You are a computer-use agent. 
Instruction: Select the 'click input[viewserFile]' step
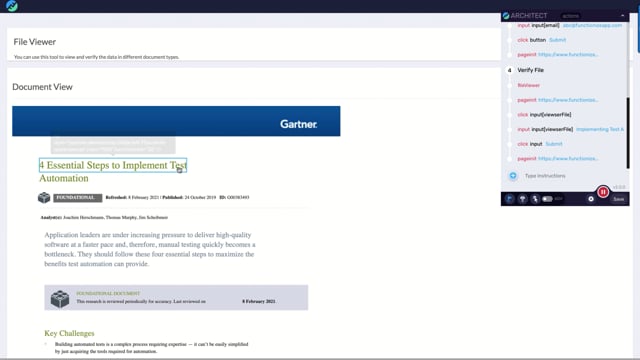tap(544, 115)
